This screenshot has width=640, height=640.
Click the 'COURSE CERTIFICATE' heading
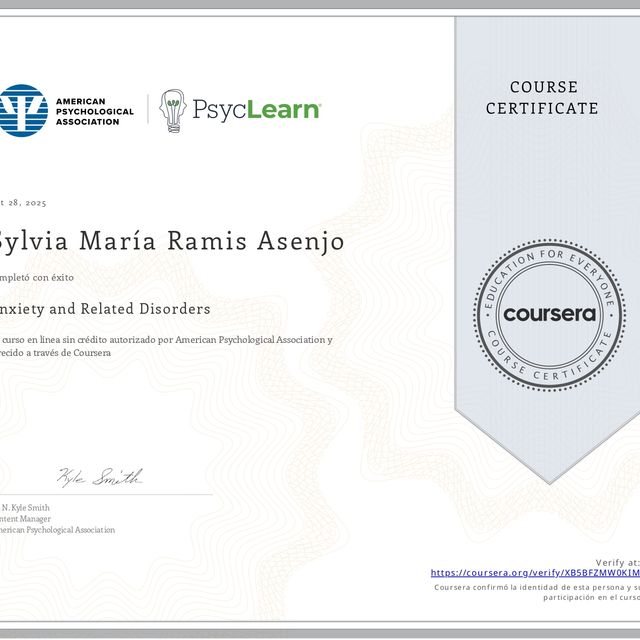(542, 98)
